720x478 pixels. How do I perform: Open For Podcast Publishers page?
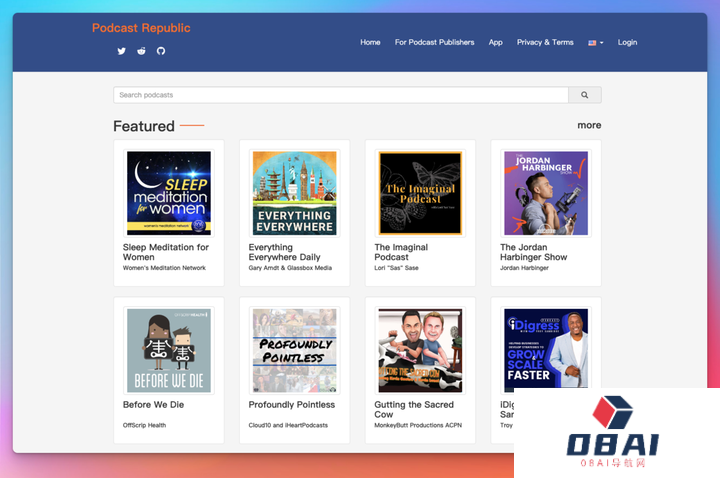click(434, 42)
